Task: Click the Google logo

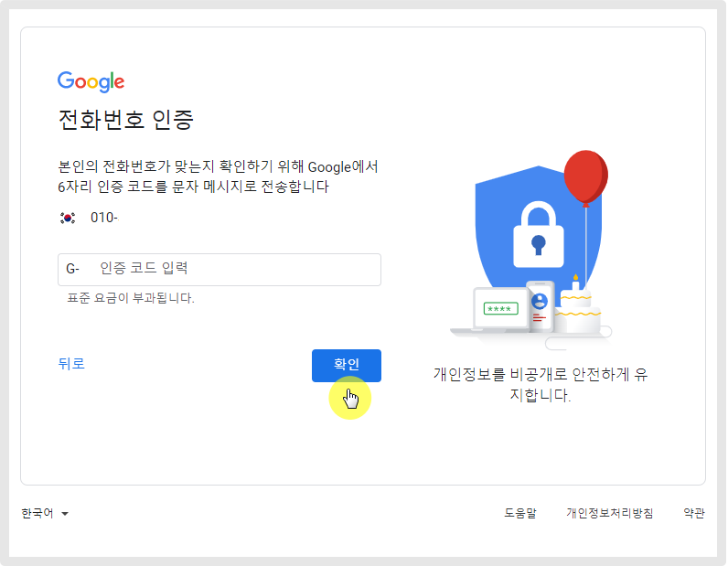Action: point(91,81)
